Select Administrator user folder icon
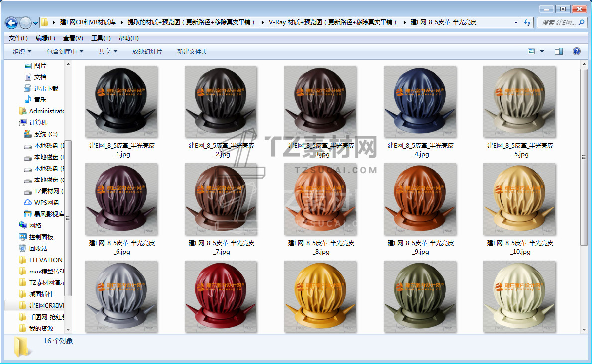Viewport: 592px width, 364px height. pos(22,111)
